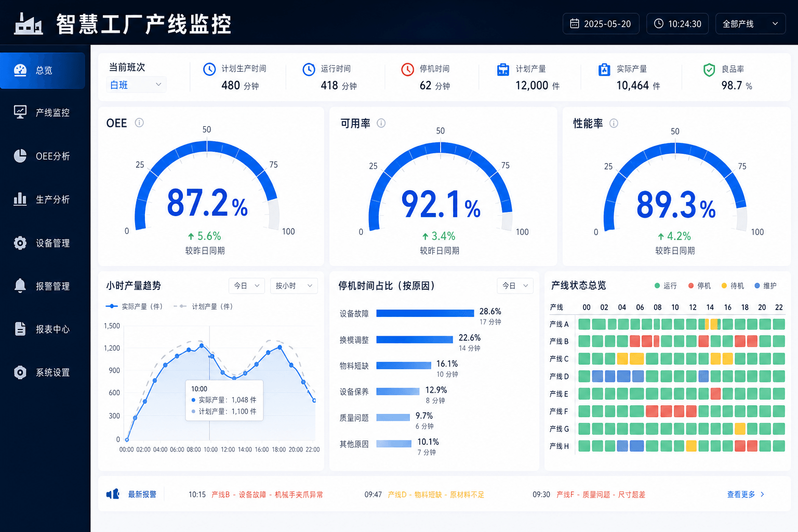Open the 系统设置 menu item
The image size is (798, 532).
tap(43, 372)
